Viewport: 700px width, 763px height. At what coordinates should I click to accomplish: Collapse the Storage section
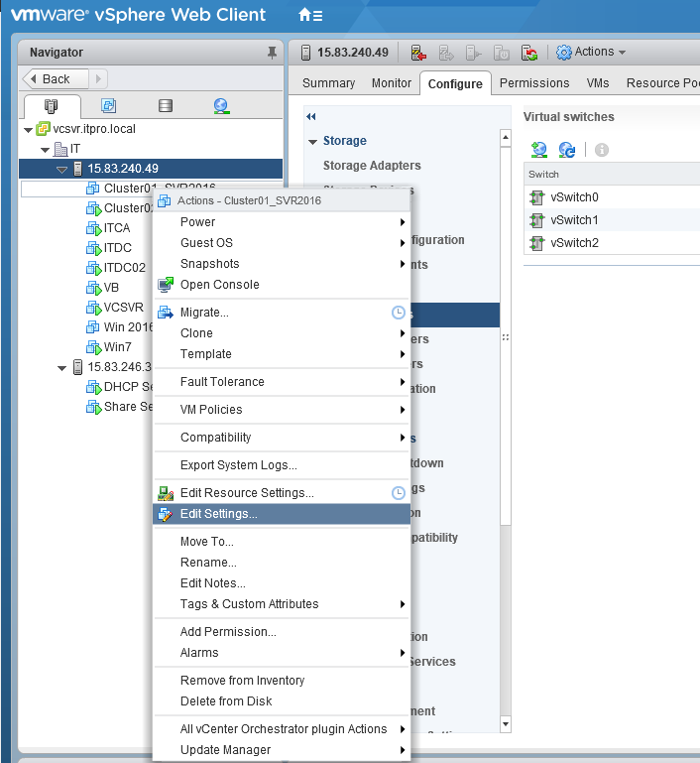coord(312,142)
